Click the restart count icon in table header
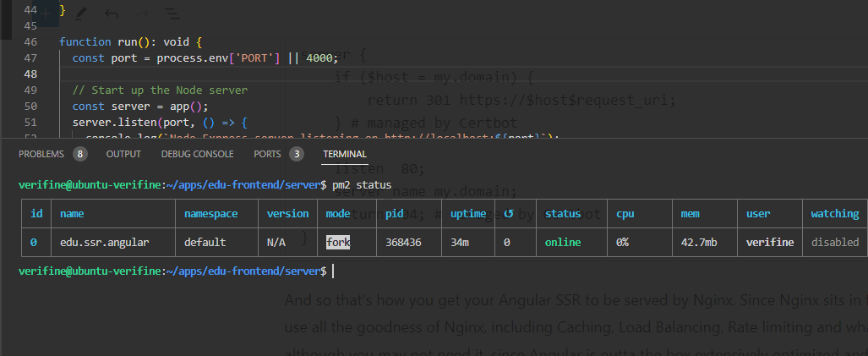 tap(508, 214)
